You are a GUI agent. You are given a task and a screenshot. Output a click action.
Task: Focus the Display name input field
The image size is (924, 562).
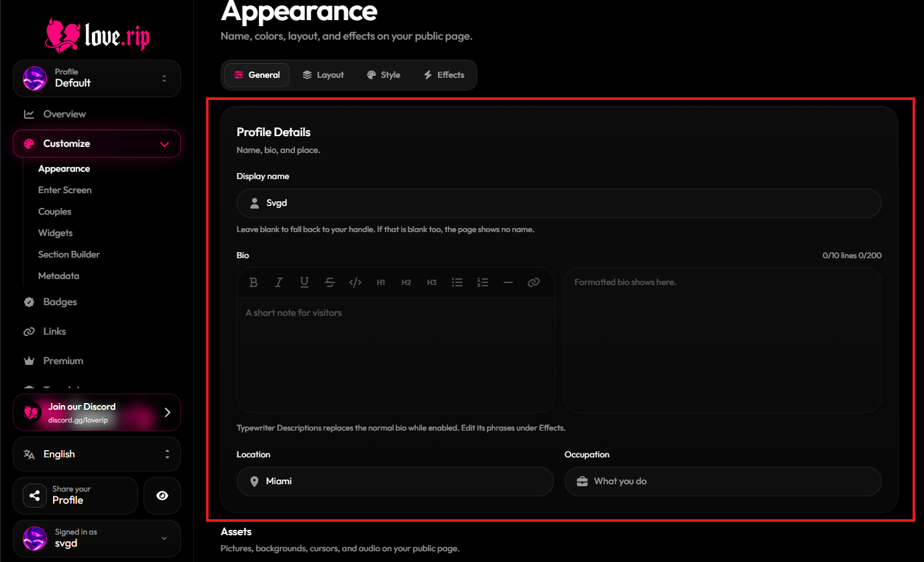click(x=559, y=203)
